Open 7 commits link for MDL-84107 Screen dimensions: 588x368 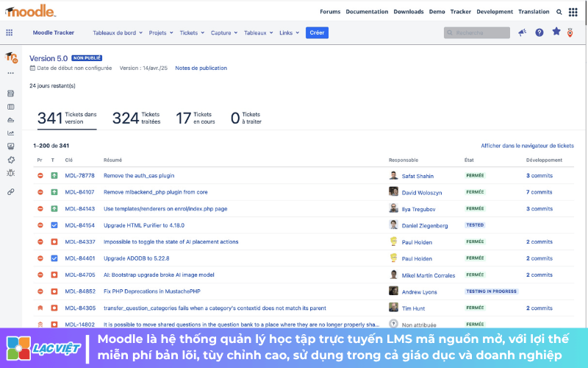pos(539,192)
